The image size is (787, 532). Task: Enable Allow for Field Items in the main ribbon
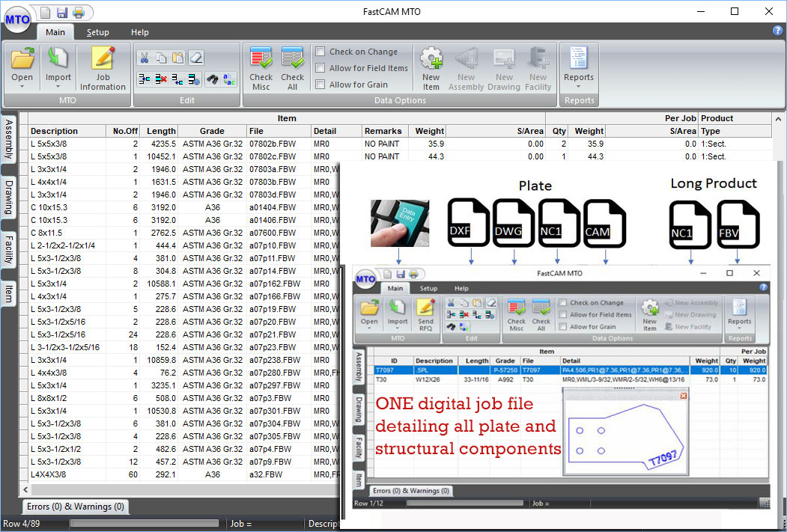[x=320, y=68]
